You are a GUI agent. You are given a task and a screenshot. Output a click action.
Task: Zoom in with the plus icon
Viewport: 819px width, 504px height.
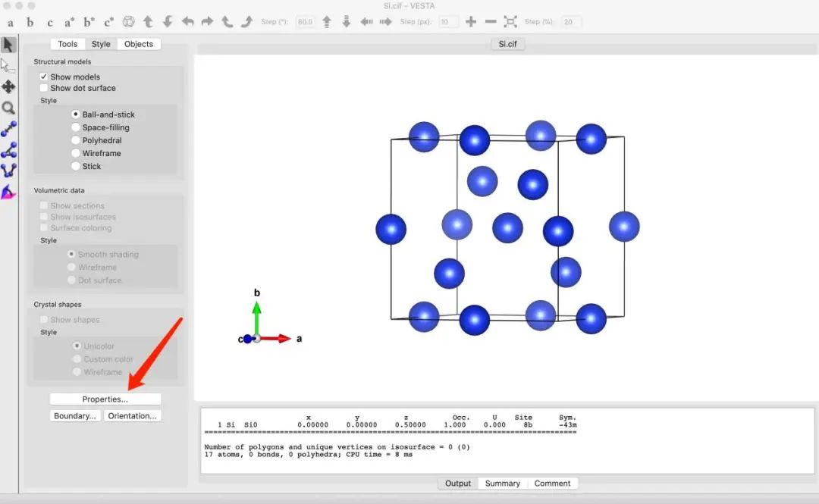pos(471,22)
